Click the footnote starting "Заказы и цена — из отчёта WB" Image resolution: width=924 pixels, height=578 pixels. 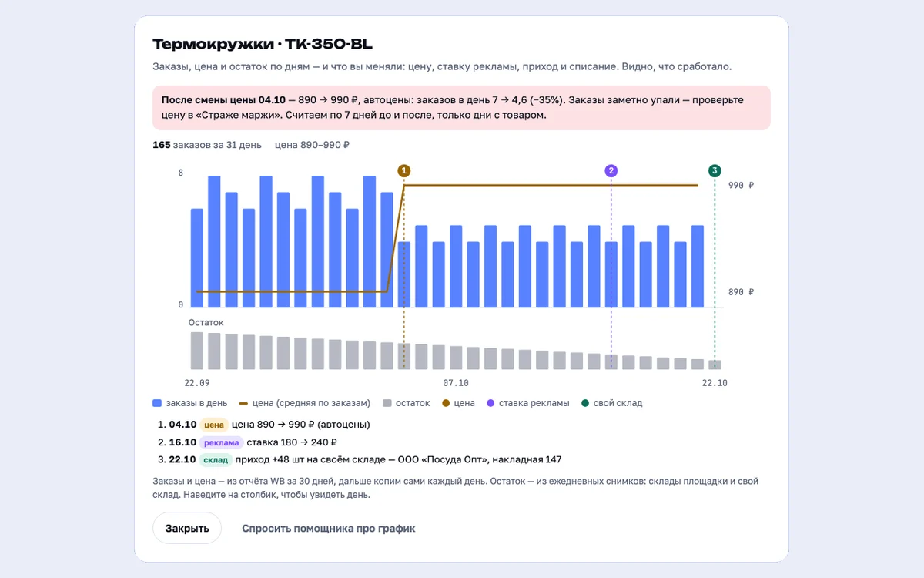(x=456, y=488)
